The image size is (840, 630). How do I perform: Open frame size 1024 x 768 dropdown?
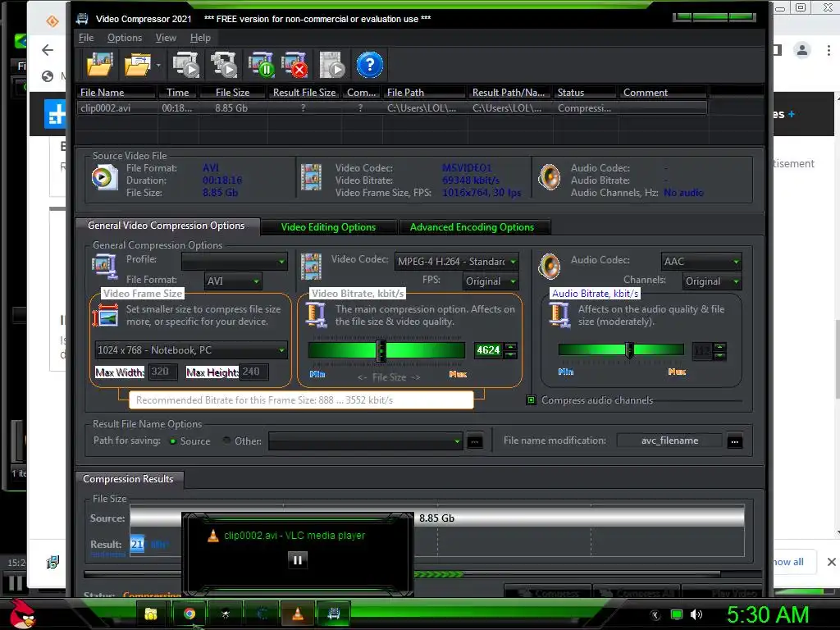(190, 350)
